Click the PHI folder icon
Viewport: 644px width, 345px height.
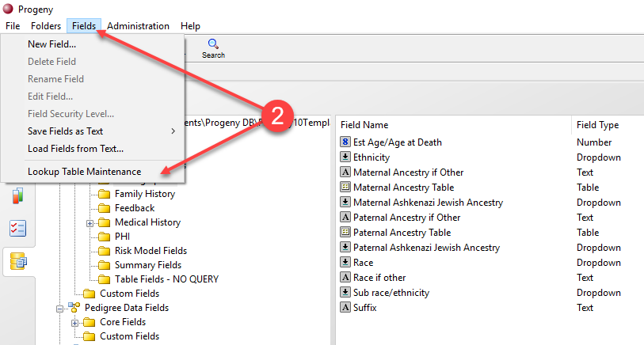105,237
